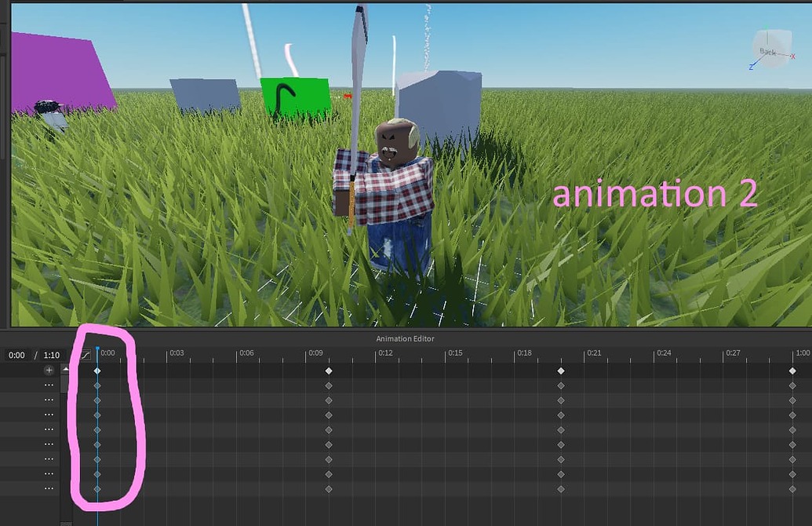Click the ellipsis icon on the second track
Viewport: 812px width, 526px height.
48,400
